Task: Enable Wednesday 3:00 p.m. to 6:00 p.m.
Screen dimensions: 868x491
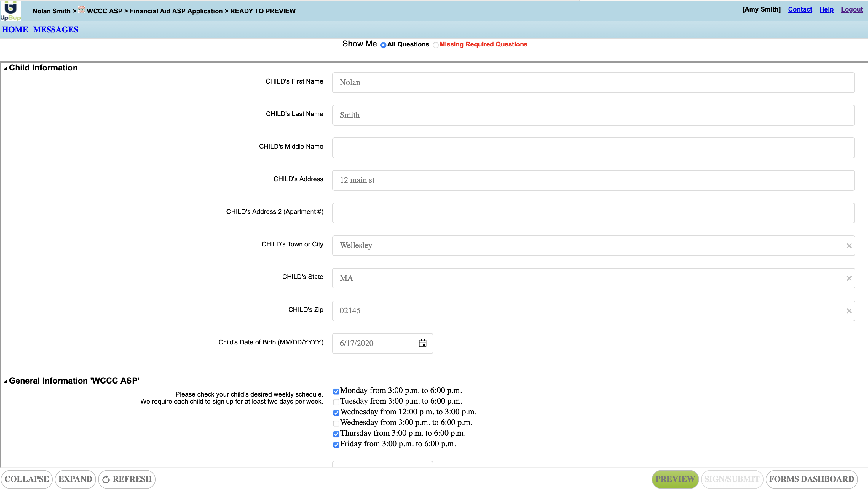Action: tap(336, 423)
